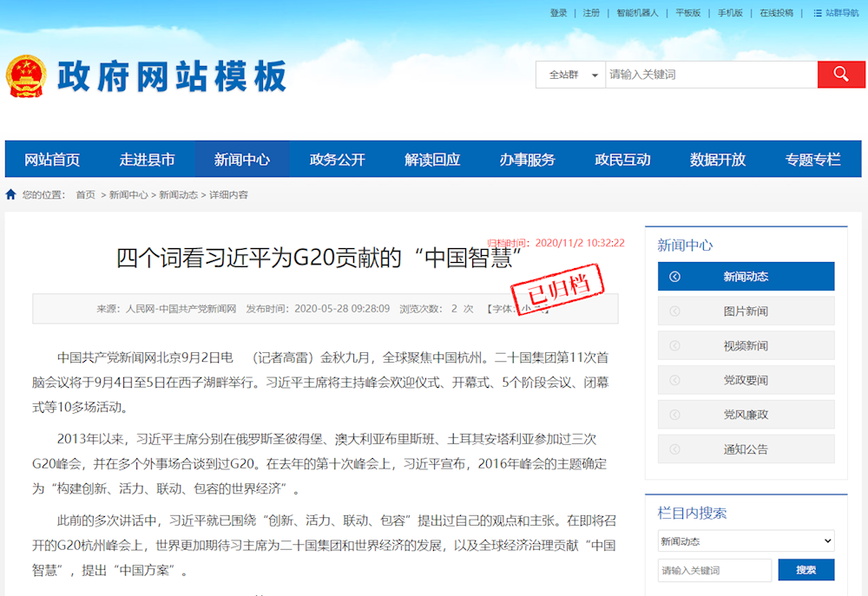
Task: Focus the top keyword search field
Action: click(710, 75)
